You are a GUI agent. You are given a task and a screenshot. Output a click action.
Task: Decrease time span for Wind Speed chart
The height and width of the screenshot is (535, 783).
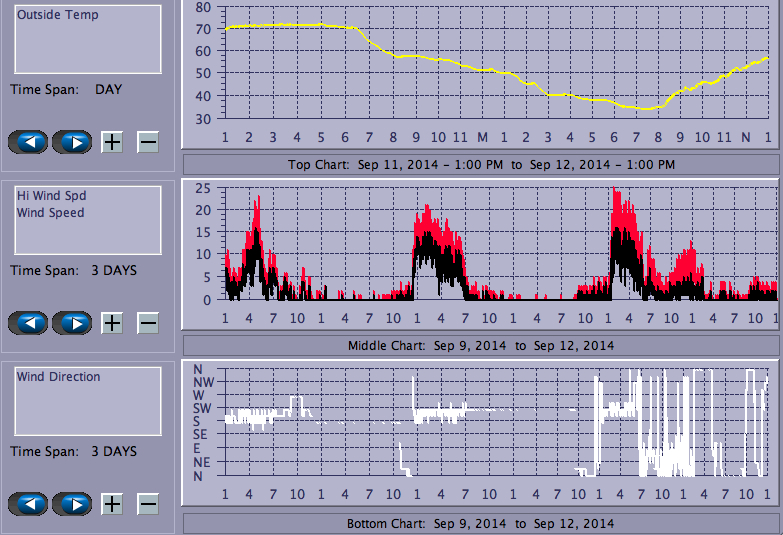(147, 322)
